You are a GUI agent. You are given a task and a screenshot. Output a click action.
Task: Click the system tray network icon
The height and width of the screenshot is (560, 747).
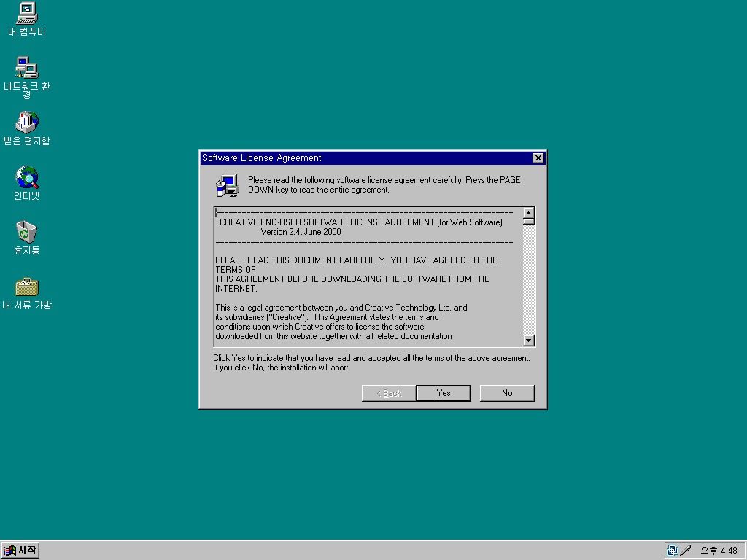672,551
